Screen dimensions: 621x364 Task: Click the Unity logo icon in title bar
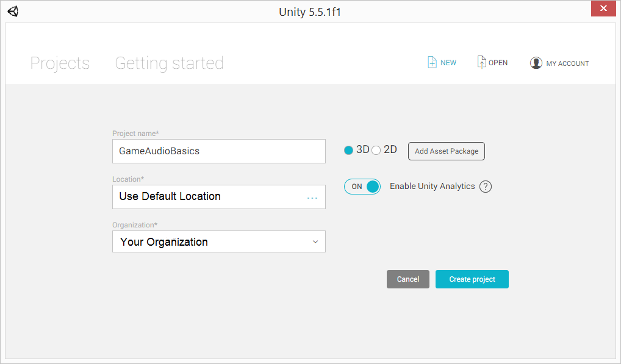[13, 11]
